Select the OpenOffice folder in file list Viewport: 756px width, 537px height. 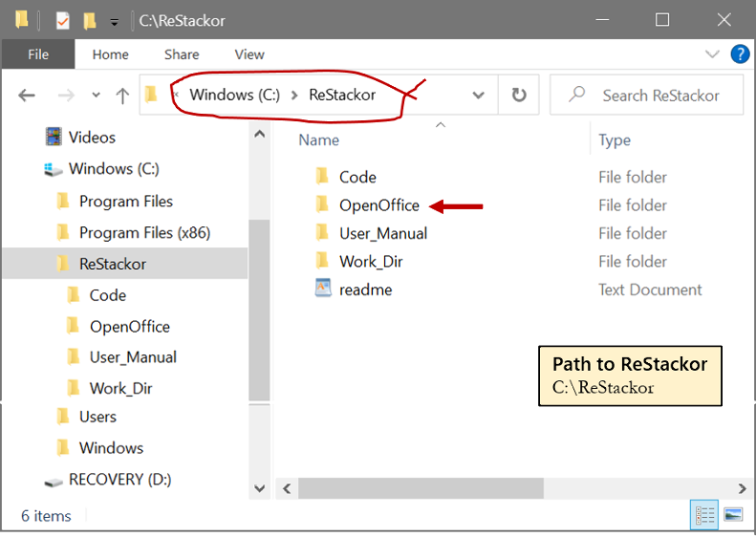379,205
